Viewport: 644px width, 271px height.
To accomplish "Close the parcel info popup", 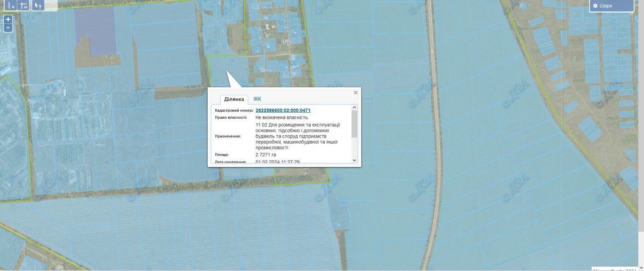I will tap(356, 92).
